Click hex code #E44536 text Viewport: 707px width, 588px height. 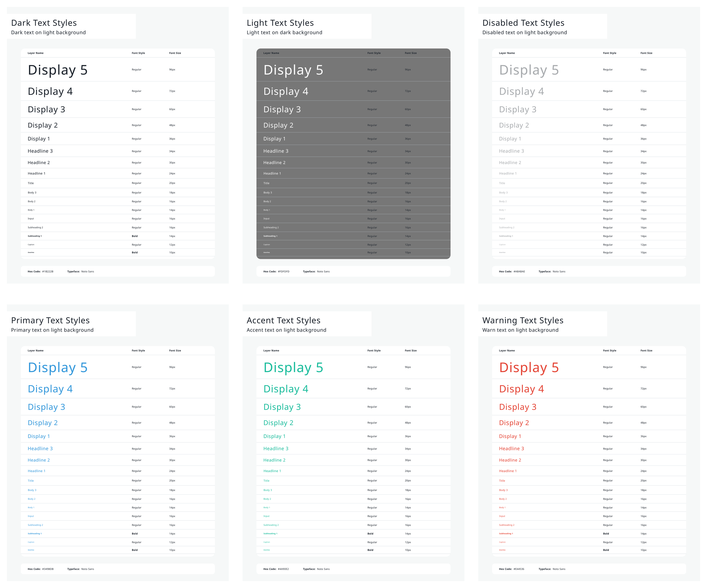[518, 569]
